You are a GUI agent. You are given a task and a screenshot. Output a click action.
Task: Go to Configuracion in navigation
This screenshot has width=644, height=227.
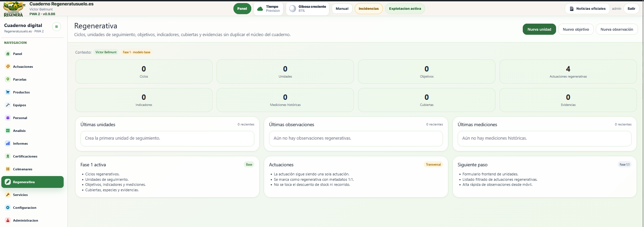tap(32, 207)
